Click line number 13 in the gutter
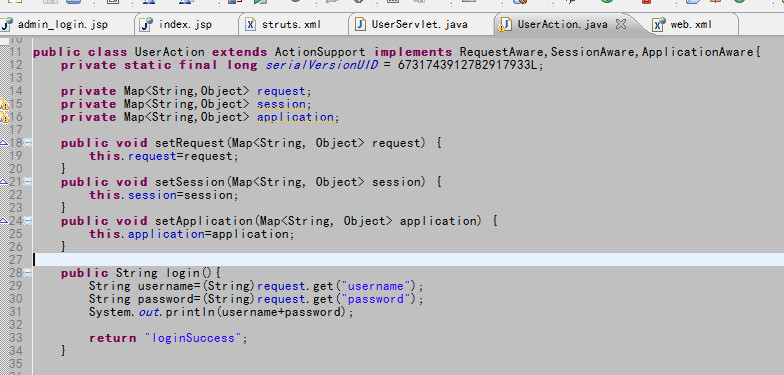Image resolution: width=784 pixels, height=375 pixels. pos(16,78)
